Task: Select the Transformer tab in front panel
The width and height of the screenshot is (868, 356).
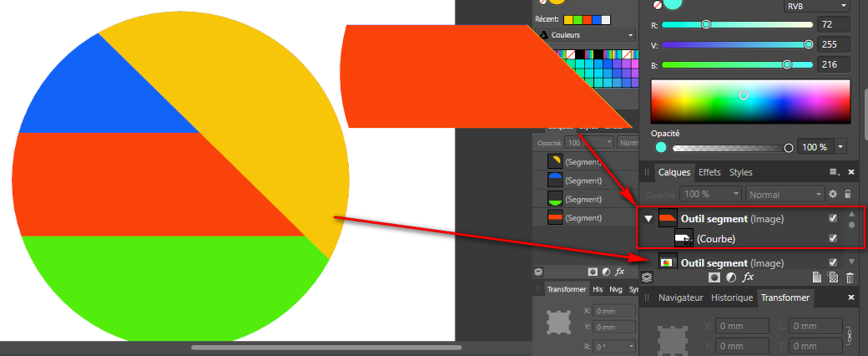Action: tap(785, 298)
